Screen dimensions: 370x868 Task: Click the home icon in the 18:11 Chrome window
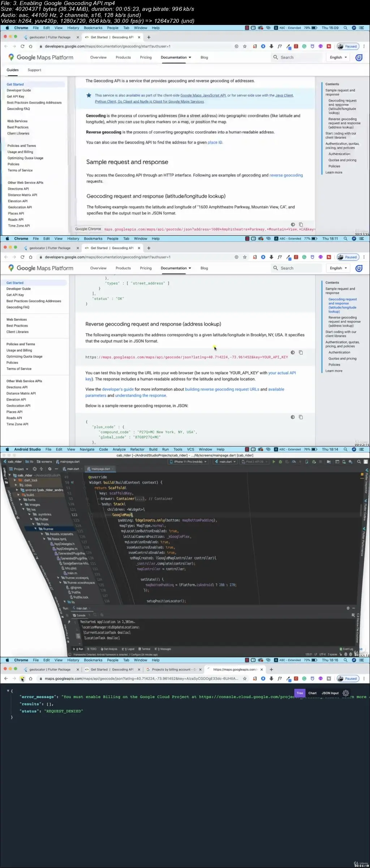(31, 257)
